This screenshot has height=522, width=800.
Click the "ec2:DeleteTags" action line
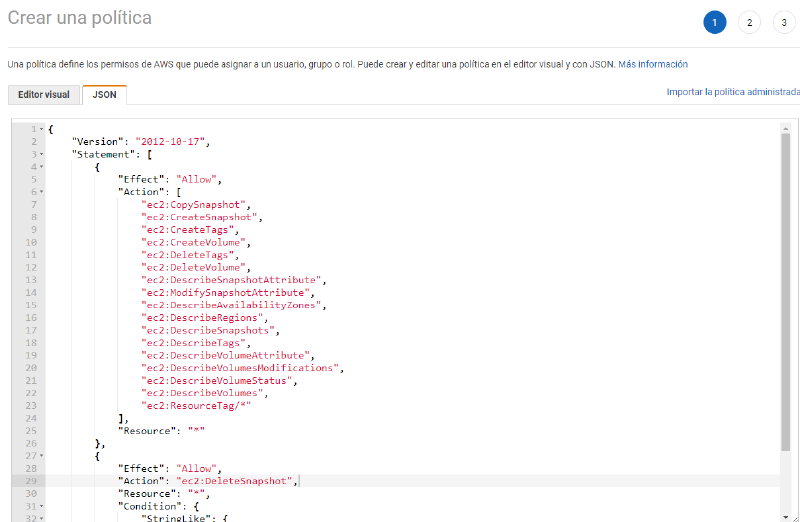pos(187,255)
